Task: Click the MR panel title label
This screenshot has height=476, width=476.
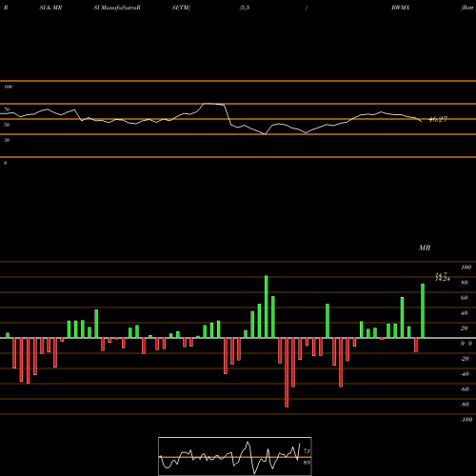Action: 425,248
